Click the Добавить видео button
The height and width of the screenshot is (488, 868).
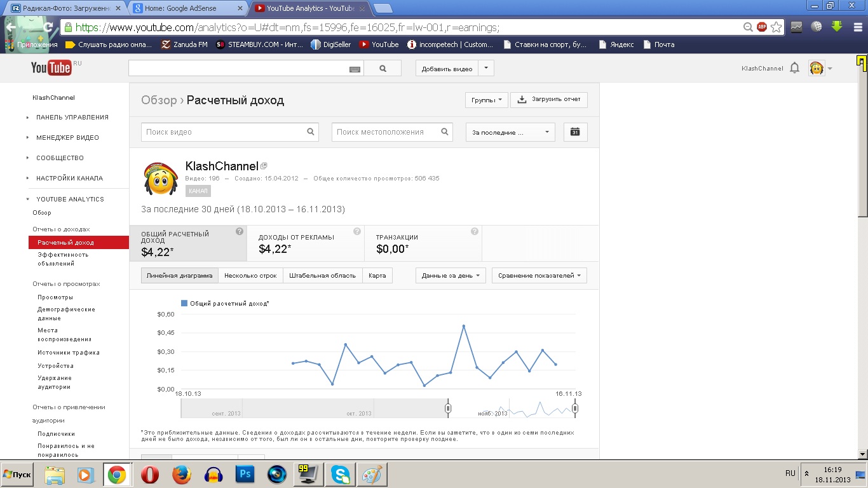tap(447, 69)
